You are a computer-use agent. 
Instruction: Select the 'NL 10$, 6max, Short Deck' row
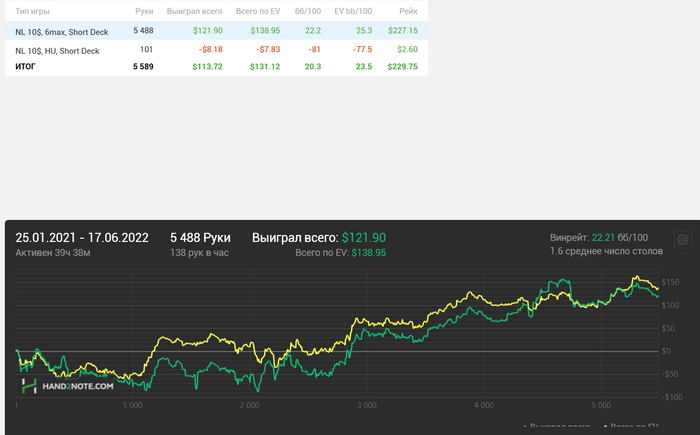tap(217, 31)
